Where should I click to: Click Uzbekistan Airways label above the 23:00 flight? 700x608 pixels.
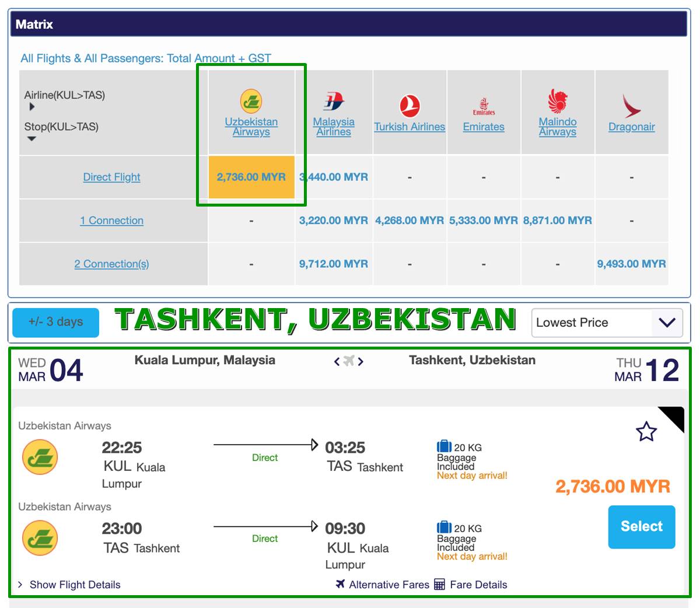pyautogui.click(x=65, y=506)
